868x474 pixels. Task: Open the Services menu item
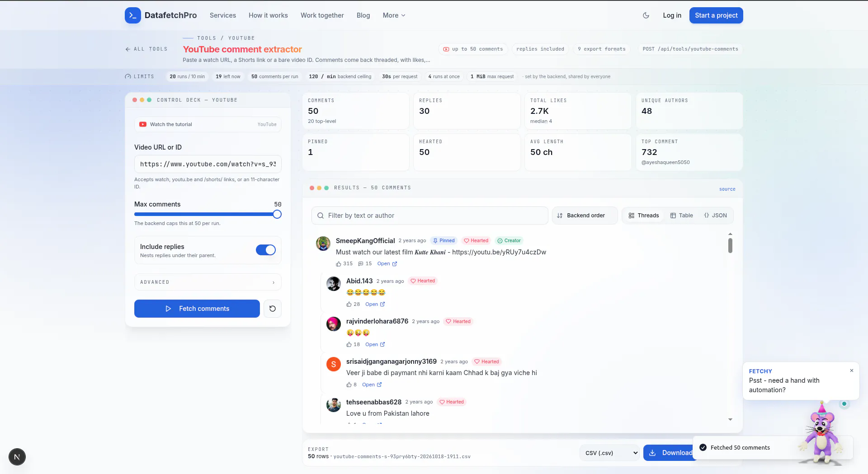223,15
